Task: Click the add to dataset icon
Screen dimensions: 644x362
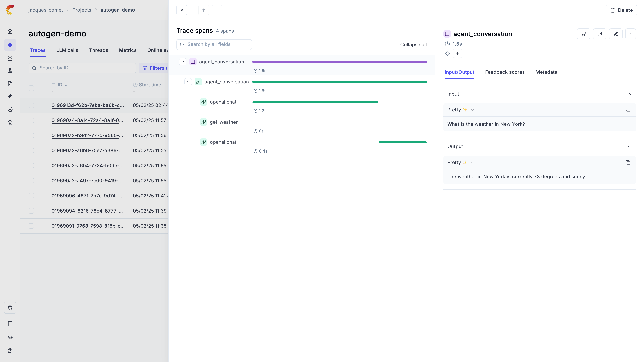Action: [x=583, y=34]
